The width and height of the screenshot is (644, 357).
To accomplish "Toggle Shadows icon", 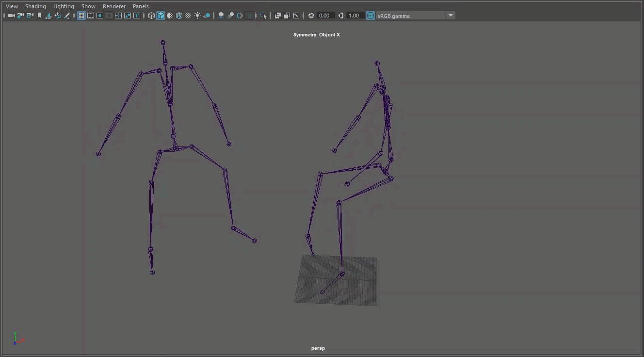I will tap(207, 16).
